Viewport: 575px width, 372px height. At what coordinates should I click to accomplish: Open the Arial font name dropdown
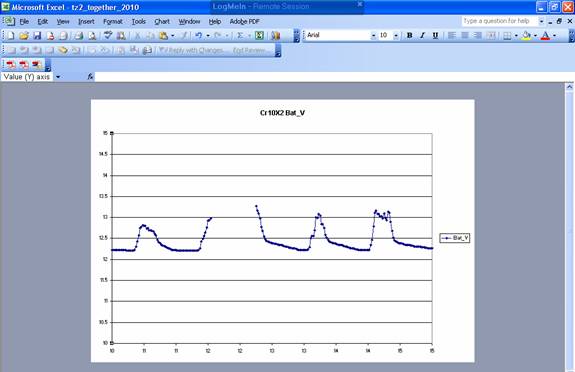pyautogui.click(x=373, y=35)
